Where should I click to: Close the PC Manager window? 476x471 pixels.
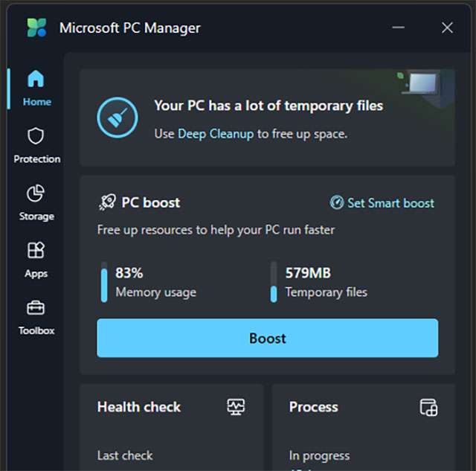click(447, 28)
